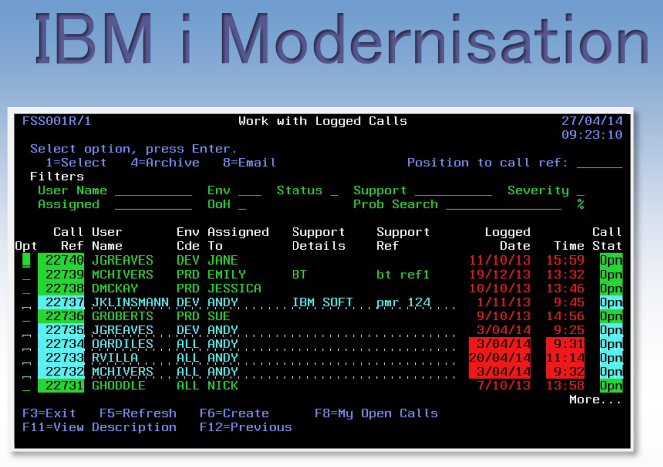Click Opn status for call 22737
This screenshot has height=467, width=663.
(x=611, y=302)
